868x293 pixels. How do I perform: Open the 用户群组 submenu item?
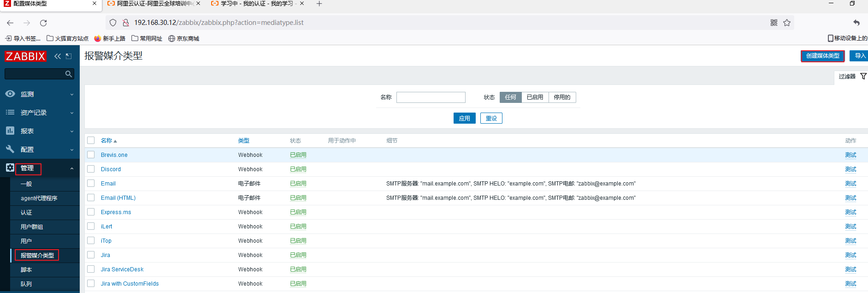tap(45, 227)
